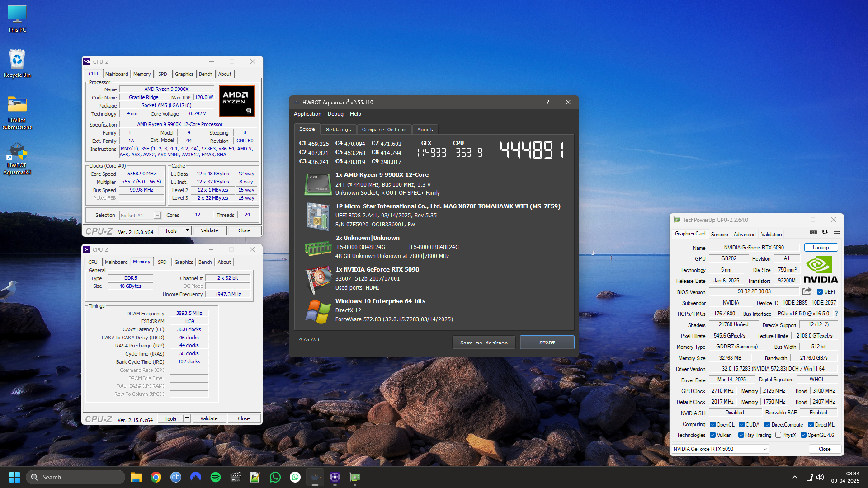Switch to CPU-Z taskbar icon

click(x=335, y=477)
